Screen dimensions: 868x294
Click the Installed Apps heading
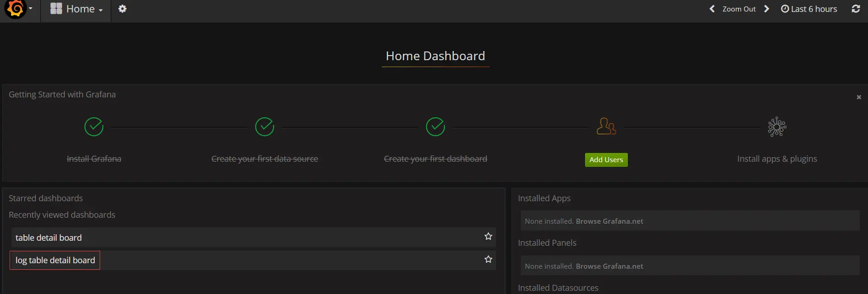click(x=544, y=198)
